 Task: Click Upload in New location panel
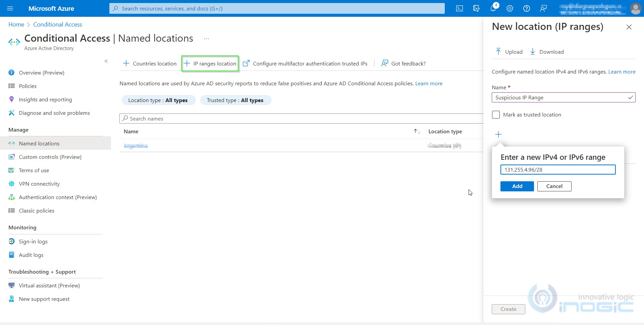pyautogui.click(x=509, y=52)
